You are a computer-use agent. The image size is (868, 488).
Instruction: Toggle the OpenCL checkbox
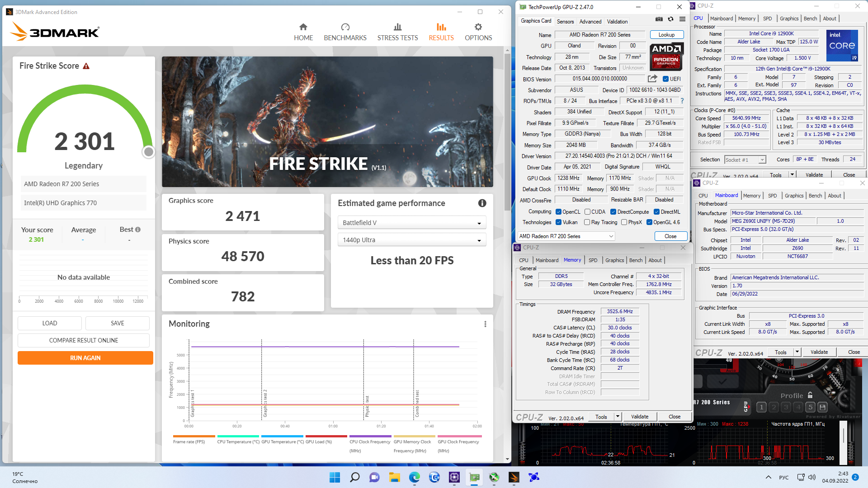tap(558, 212)
